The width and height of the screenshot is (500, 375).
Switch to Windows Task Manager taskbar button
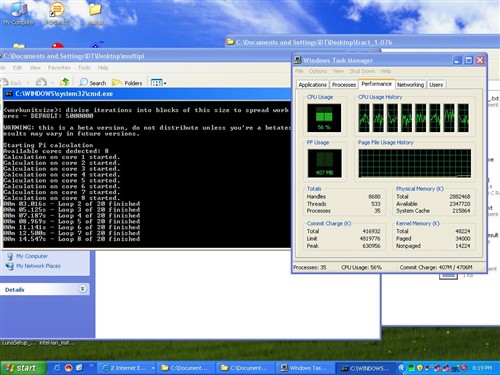[304, 368]
